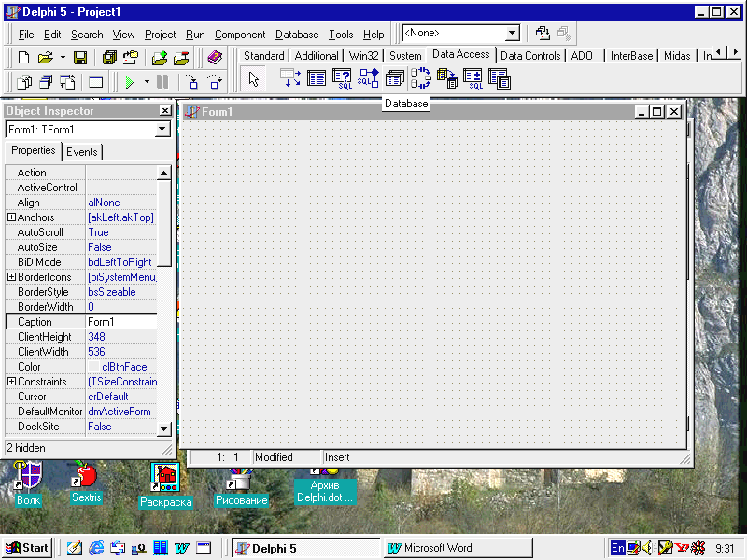Open the Tools menu
Screen dimensions: 747x560
(x=341, y=35)
